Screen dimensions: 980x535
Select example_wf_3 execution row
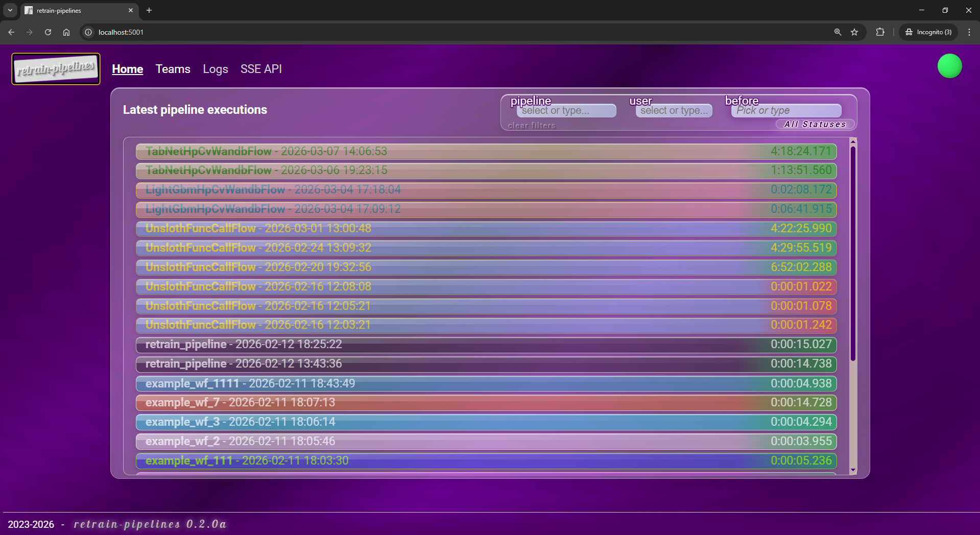point(486,422)
